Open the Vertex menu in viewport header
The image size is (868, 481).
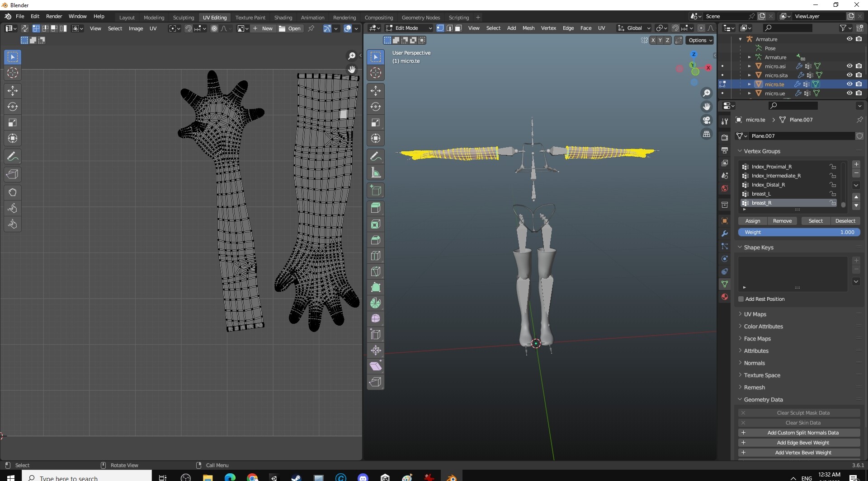tap(548, 28)
